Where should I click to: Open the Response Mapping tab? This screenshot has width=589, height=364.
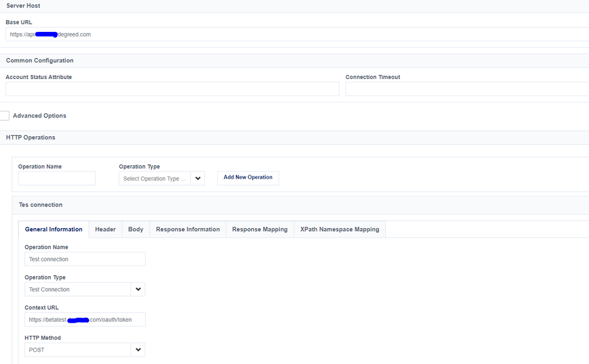tap(260, 229)
